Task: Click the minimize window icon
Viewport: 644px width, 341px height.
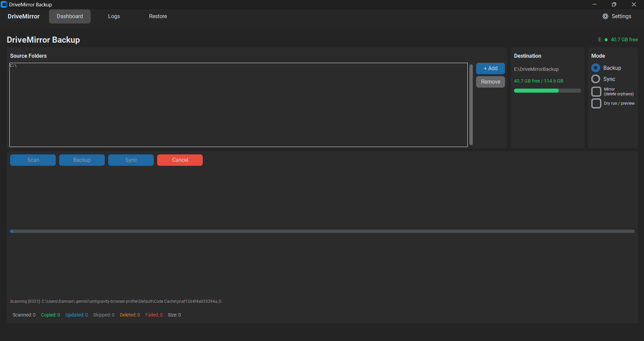Action: point(595,4)
